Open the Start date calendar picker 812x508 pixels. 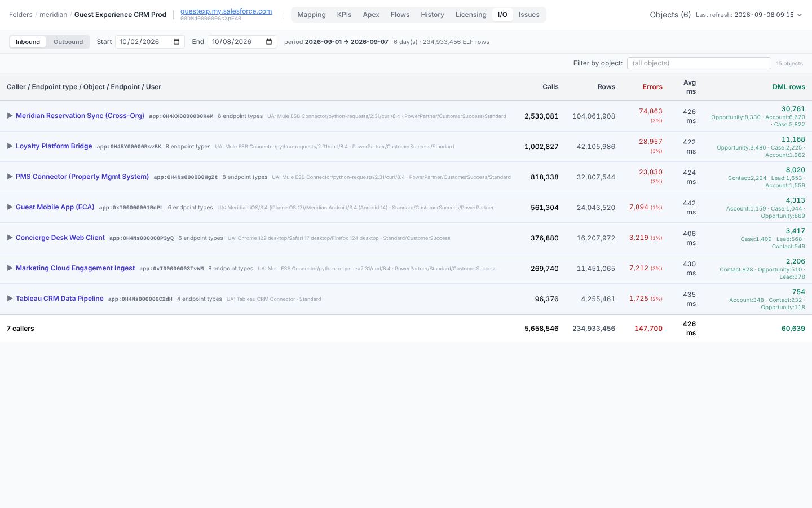(x=176, y=42)
